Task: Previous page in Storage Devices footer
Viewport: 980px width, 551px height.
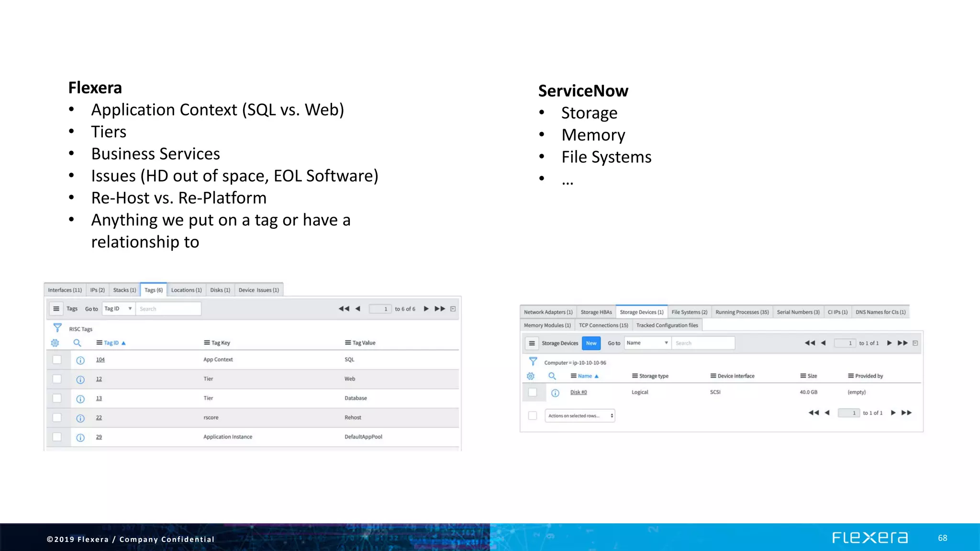Action: [827, 413]
